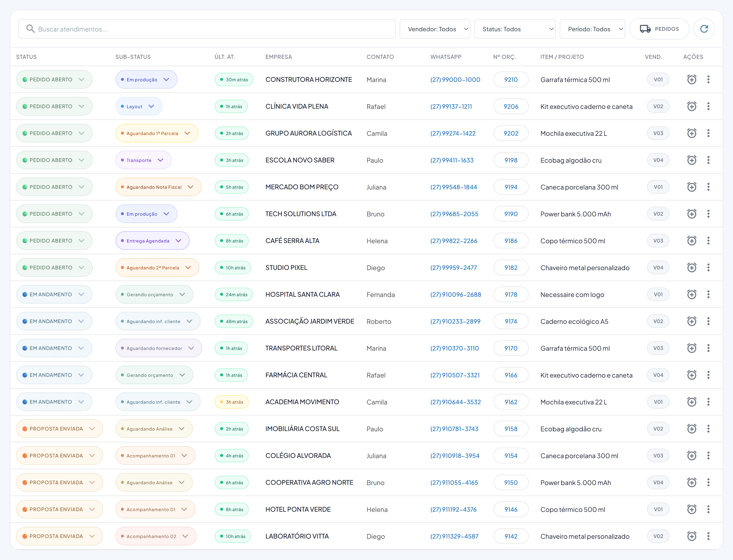Click the refresh icon button

click(704, 29)
